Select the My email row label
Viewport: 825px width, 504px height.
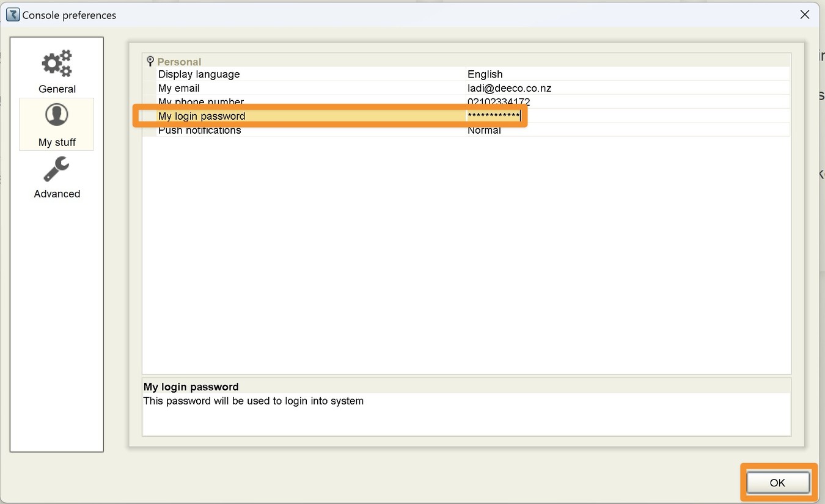(178, 88)
